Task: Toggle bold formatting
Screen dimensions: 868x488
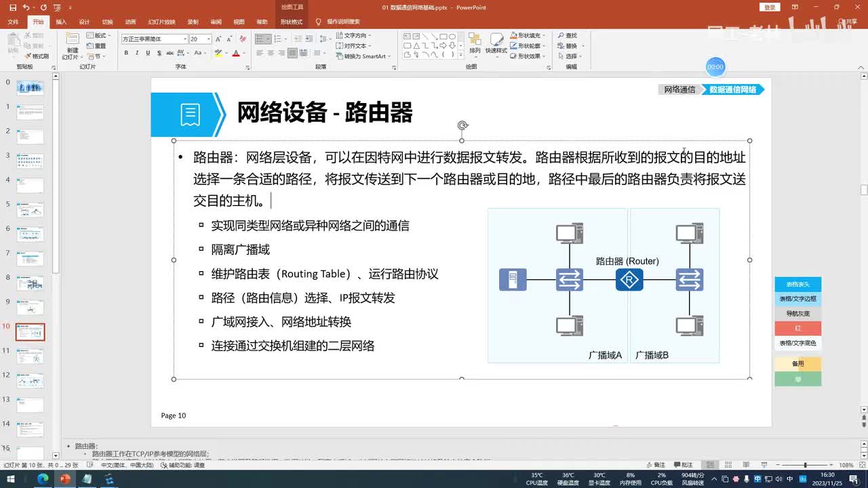Action: (127, 53)
